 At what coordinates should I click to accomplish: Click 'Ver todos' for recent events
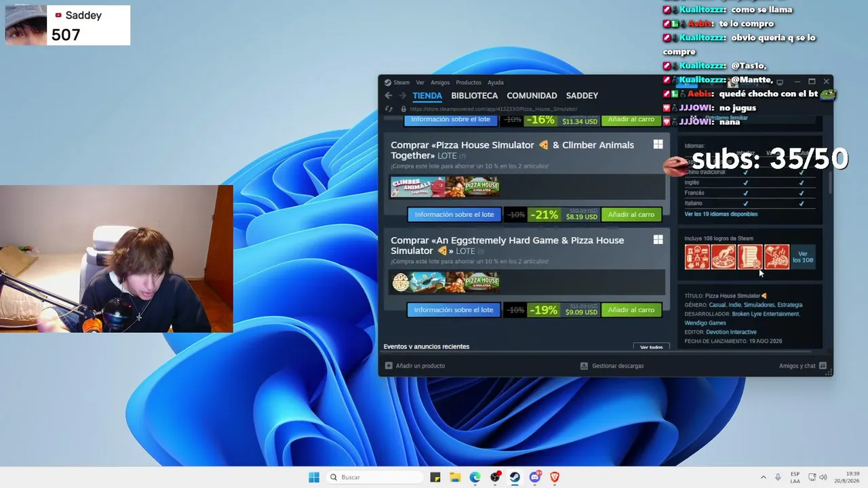coord(651,347)
